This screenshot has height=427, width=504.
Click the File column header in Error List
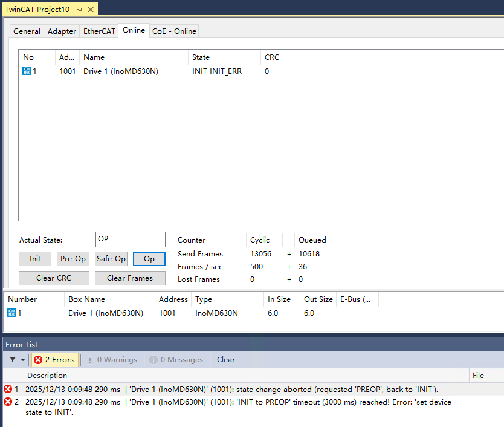pos(486,375)
